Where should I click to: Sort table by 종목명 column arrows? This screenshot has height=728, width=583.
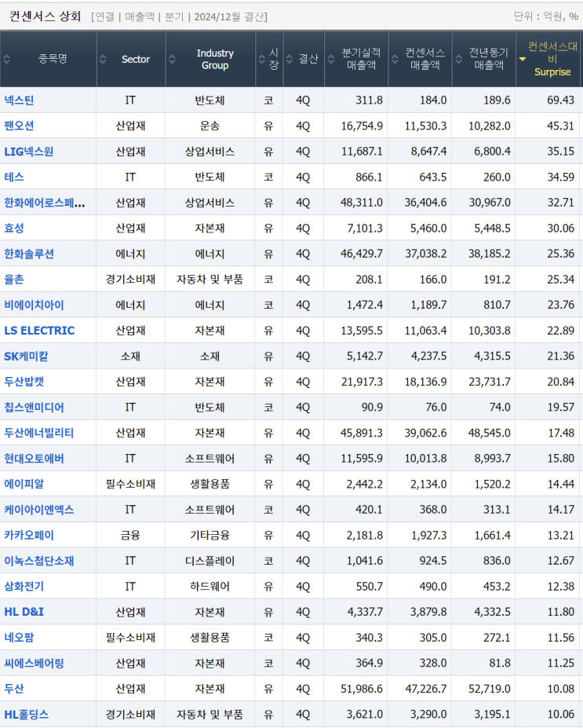(x=6, y=59)
